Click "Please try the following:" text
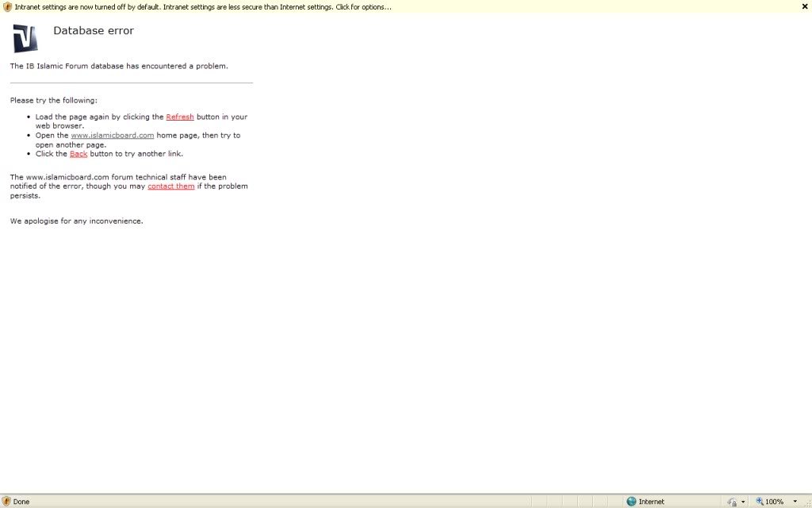Viewport: 812px width, 508px height. pyautogui.click(x=53, y=101)
